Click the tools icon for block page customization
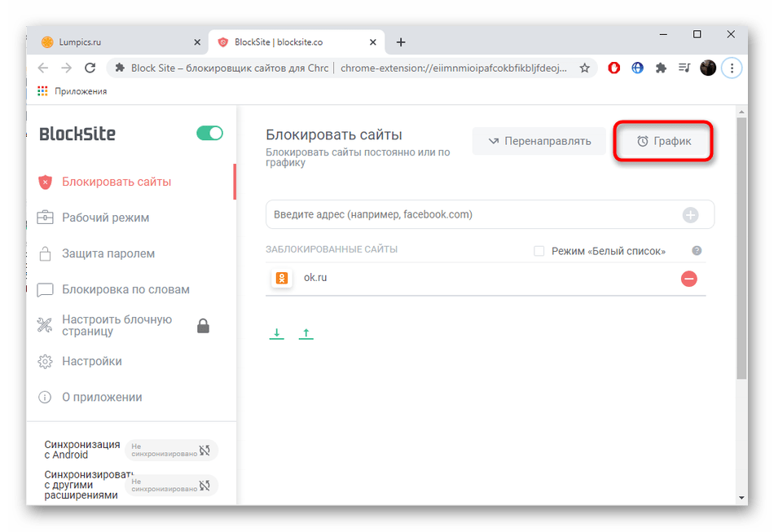Viewport: 774px width, 532px height. [x=45, y=325]
